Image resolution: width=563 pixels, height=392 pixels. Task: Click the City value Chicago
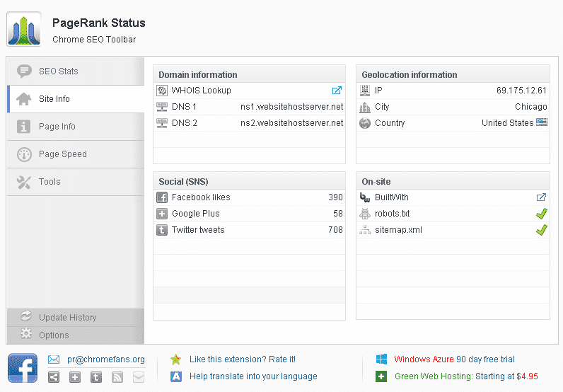(x=530, y=107)
